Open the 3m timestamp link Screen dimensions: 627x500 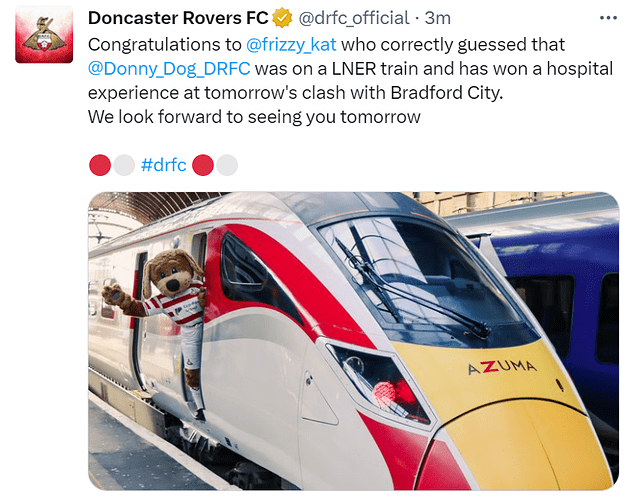[437, 18]
